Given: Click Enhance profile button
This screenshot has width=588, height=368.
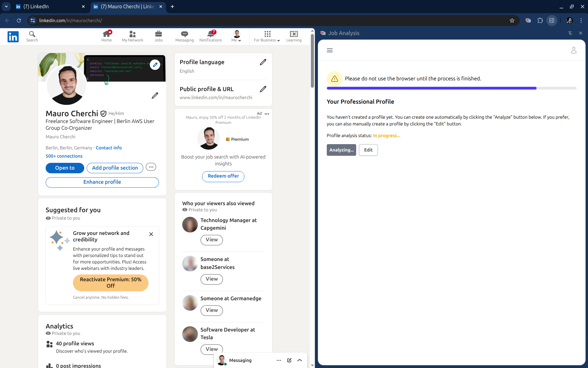Looking at the screenshot, I should [102, 182].
